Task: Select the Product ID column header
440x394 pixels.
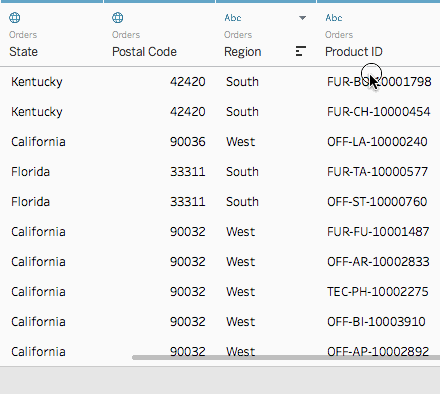Action: pyautogui.click(x=354, y=52)
